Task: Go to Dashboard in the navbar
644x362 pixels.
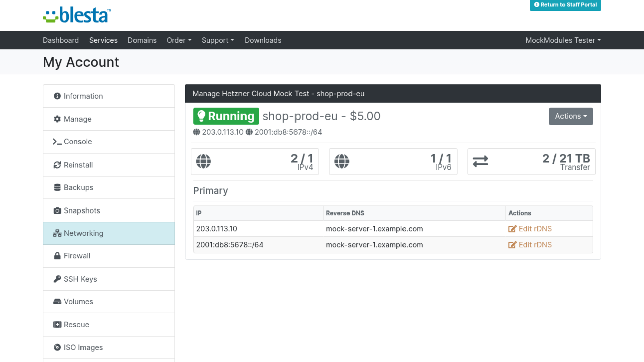Action: click(61, 40)
